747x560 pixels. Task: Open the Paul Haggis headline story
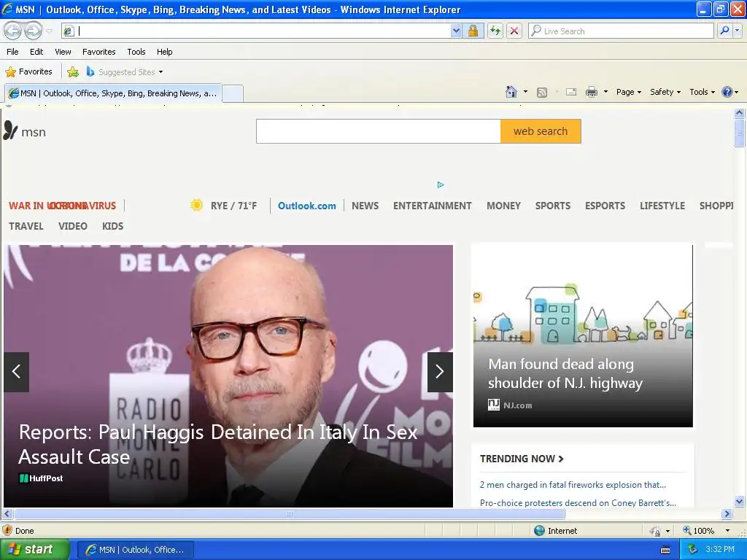(217, 444)
